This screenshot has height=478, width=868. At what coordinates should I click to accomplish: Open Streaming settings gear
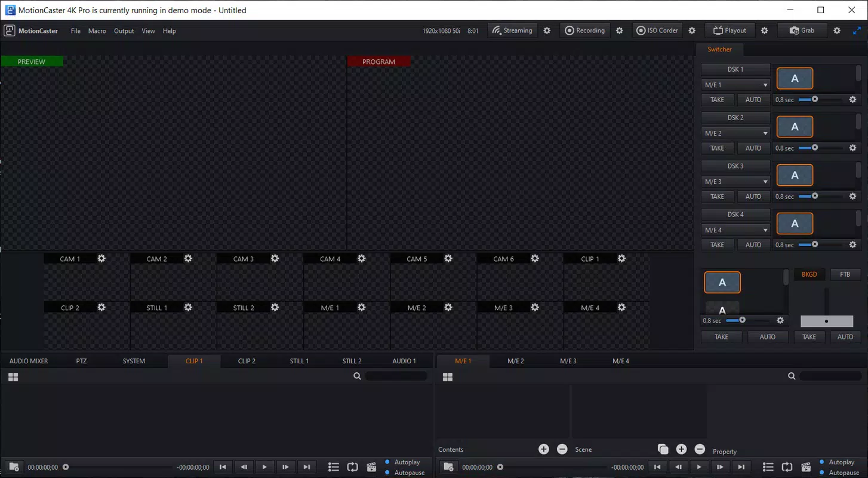coord(547,30)
